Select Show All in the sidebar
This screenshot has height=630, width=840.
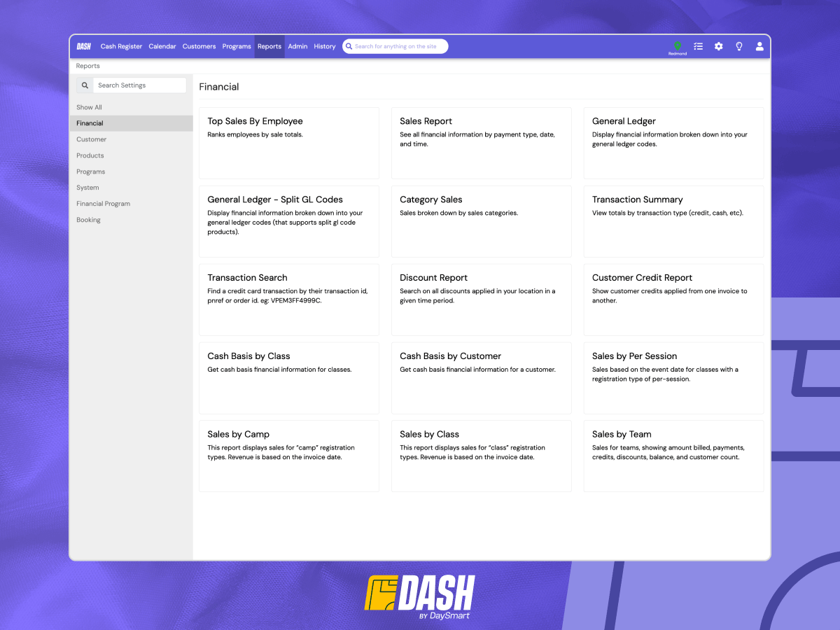click(89, 107)
